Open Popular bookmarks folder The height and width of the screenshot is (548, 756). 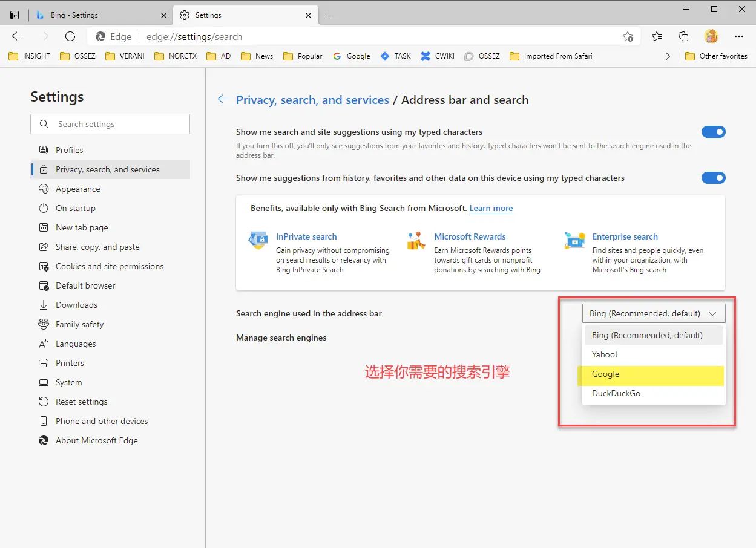point(302,56)
